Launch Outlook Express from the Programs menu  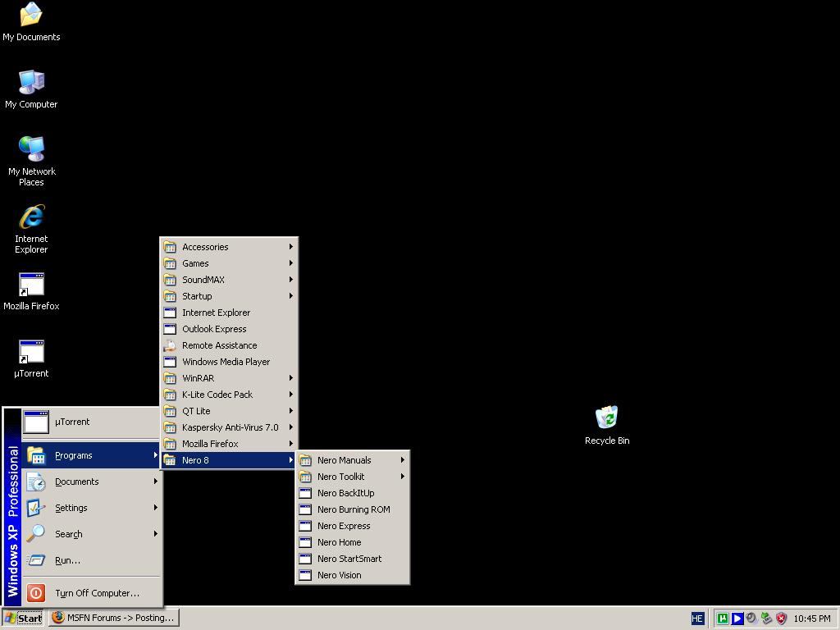coord(230,329)
